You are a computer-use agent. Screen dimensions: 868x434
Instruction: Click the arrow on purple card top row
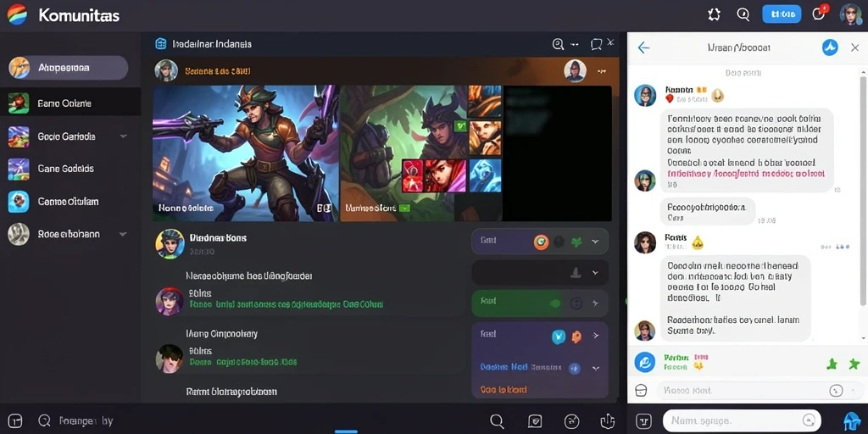pyautogui.click(x=596, y=336)
